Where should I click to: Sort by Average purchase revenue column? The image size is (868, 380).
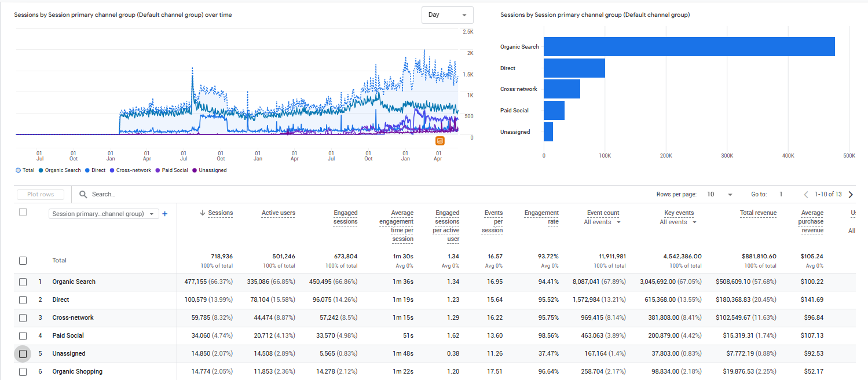point(812,221)
